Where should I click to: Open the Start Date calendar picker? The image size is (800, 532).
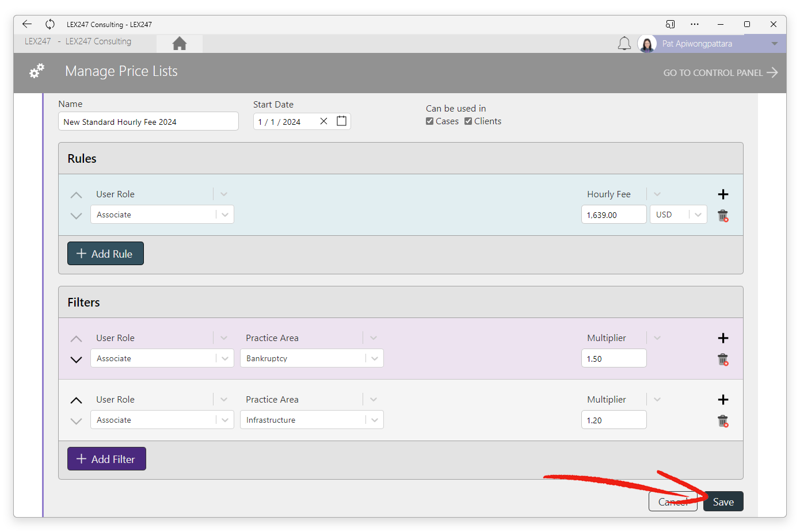(x=342, y=121)
